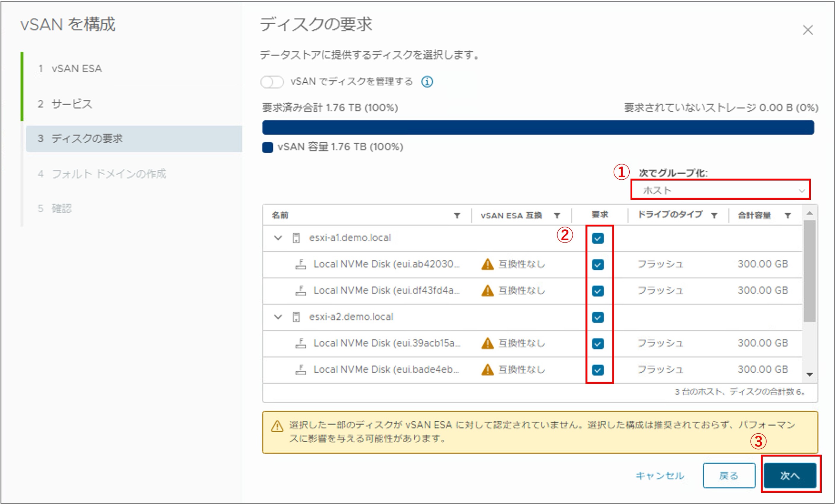Uncheck the claim checkbox for eui.bade4eb disk
Screen dimensions: 835x504
(598, 370)
